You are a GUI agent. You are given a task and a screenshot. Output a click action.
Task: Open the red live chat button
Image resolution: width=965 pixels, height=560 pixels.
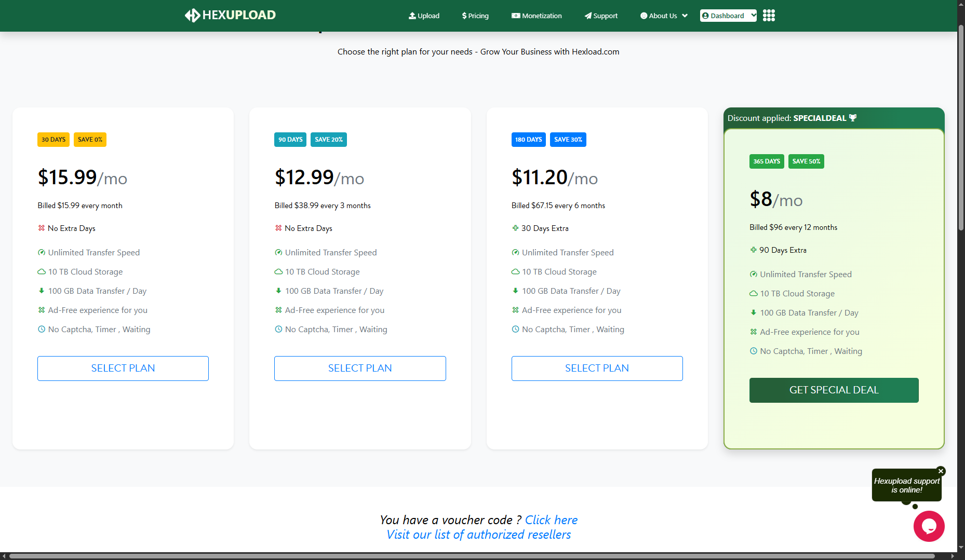click(x=929, y=526)
